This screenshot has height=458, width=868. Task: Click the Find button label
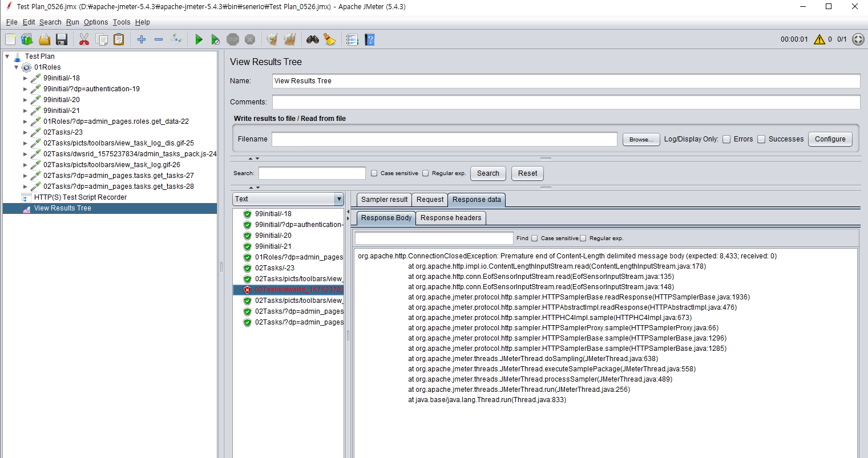click(x=522, y=238)
